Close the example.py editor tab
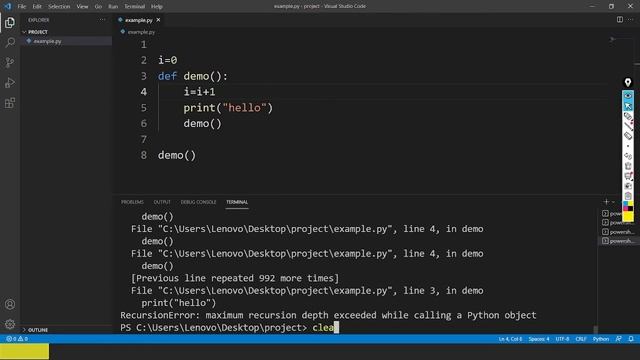 pyautogui.click(x=158, y=20)
